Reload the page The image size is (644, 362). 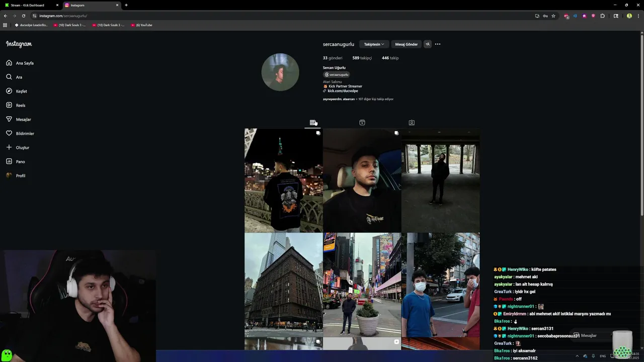(23, 16)
